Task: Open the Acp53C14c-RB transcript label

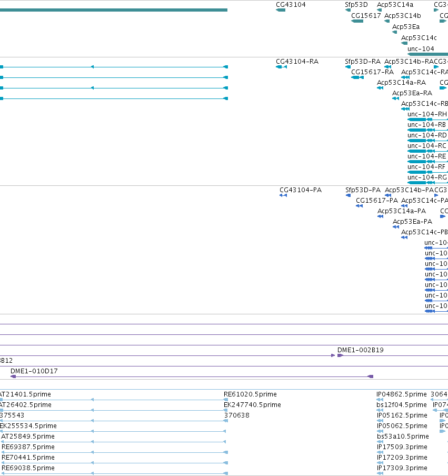Action: tap(424, 104)
